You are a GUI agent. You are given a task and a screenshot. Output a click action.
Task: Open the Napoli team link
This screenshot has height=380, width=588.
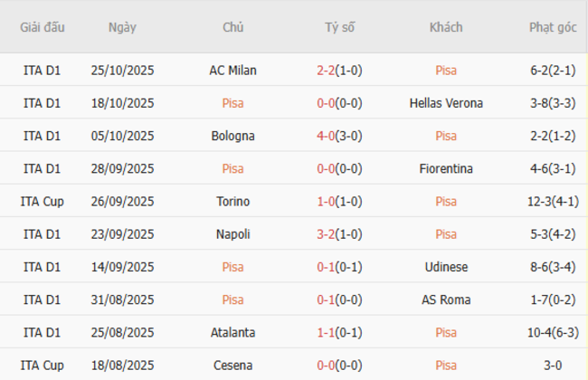point(232,233)
